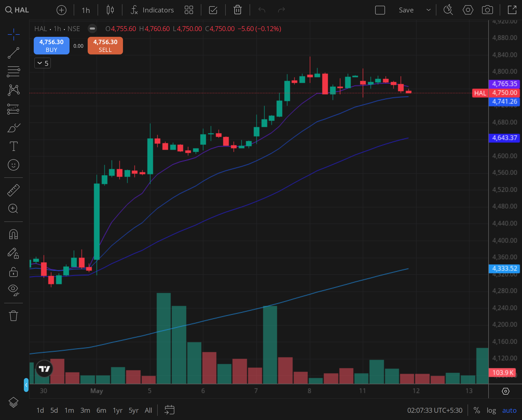Select the 1d date range

[x=40, y=410]
